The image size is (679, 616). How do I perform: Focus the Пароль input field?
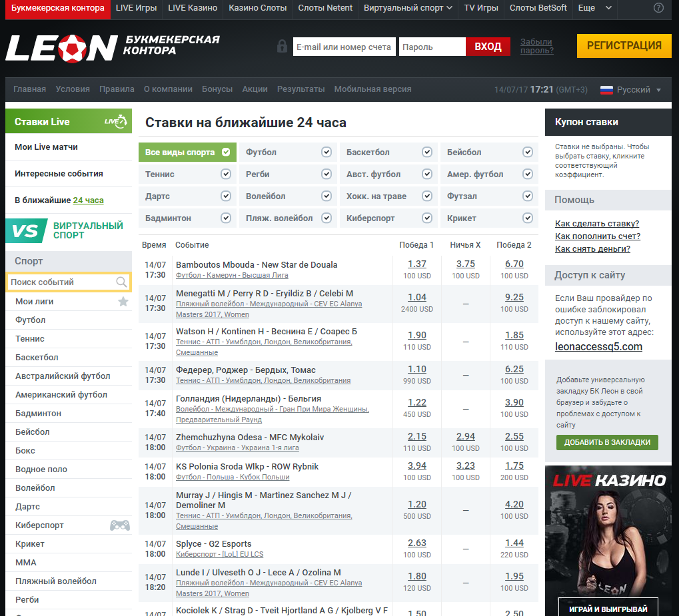[x=432, y=47]
